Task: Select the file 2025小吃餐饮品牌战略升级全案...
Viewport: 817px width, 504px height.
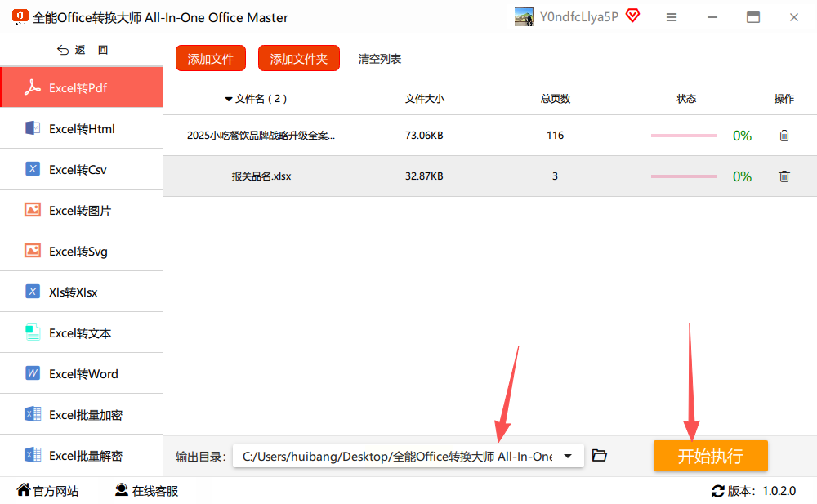Action: 261,136
